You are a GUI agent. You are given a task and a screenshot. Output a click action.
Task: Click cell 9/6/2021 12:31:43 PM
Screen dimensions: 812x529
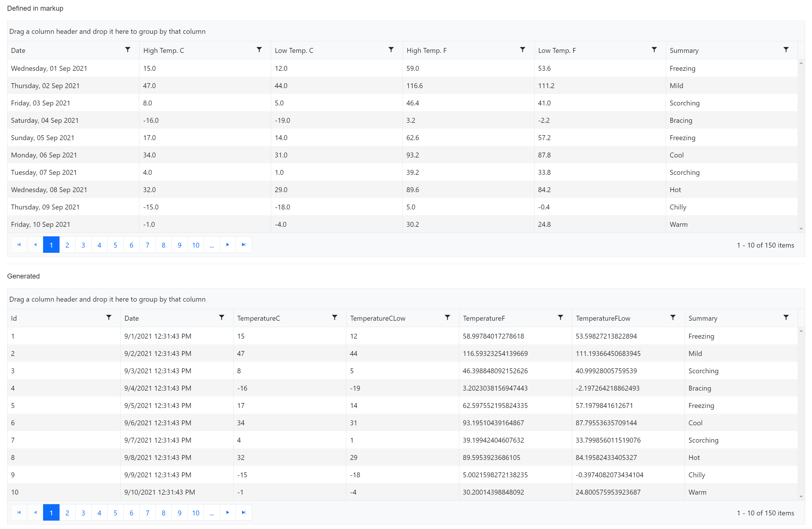(177, 423)
